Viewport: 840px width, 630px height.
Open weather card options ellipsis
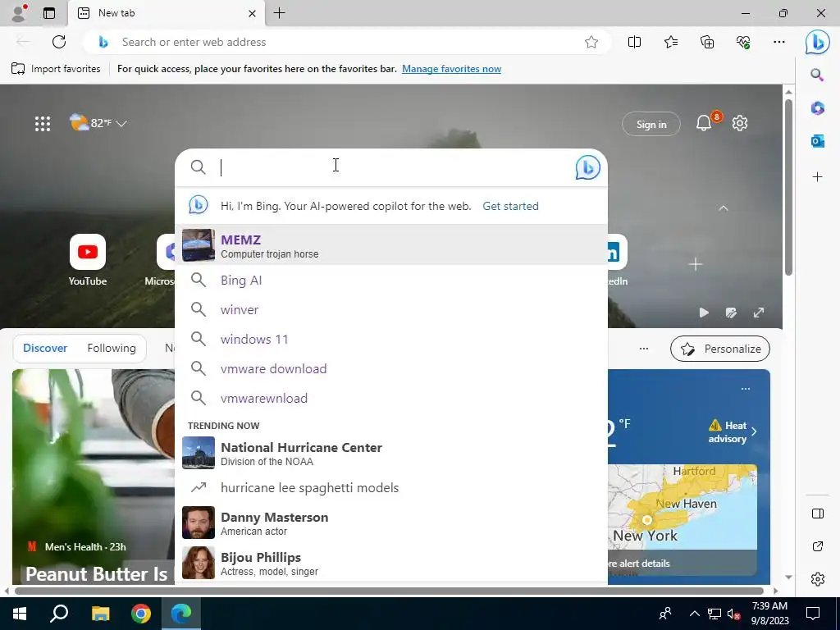(x=746, y=388)
